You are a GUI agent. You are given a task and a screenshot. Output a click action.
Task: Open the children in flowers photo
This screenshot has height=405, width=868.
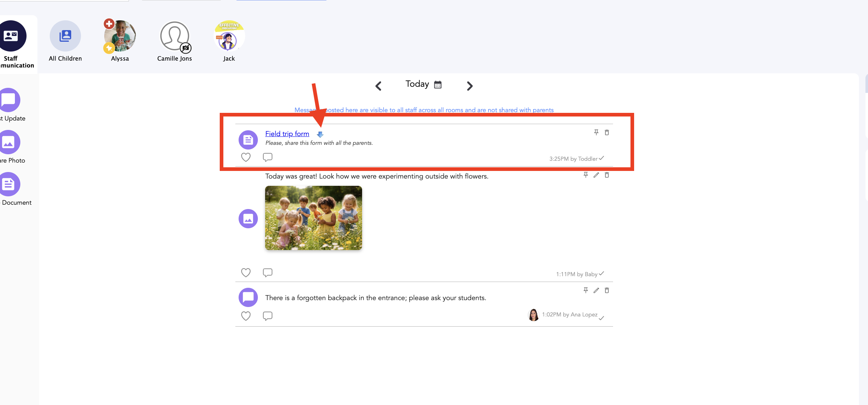(313, 218)
